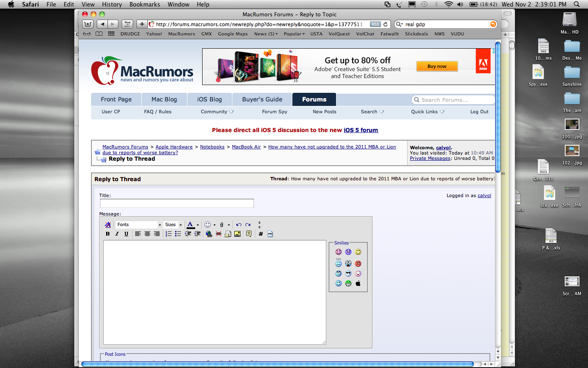Insert image icon in editor toolbar
The width and height of the screenshot is (588, 368).
237,234
